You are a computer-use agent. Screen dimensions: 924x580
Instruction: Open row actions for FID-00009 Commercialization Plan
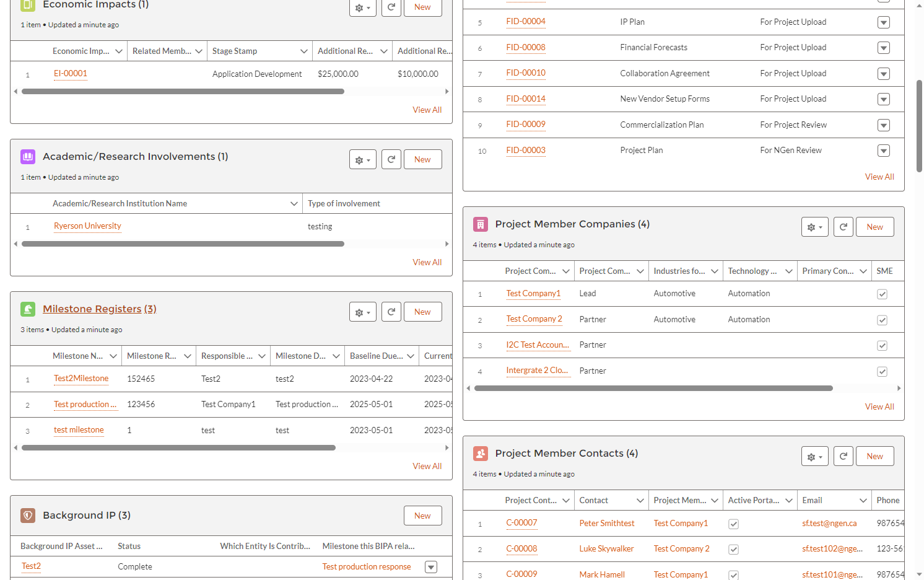884,125
